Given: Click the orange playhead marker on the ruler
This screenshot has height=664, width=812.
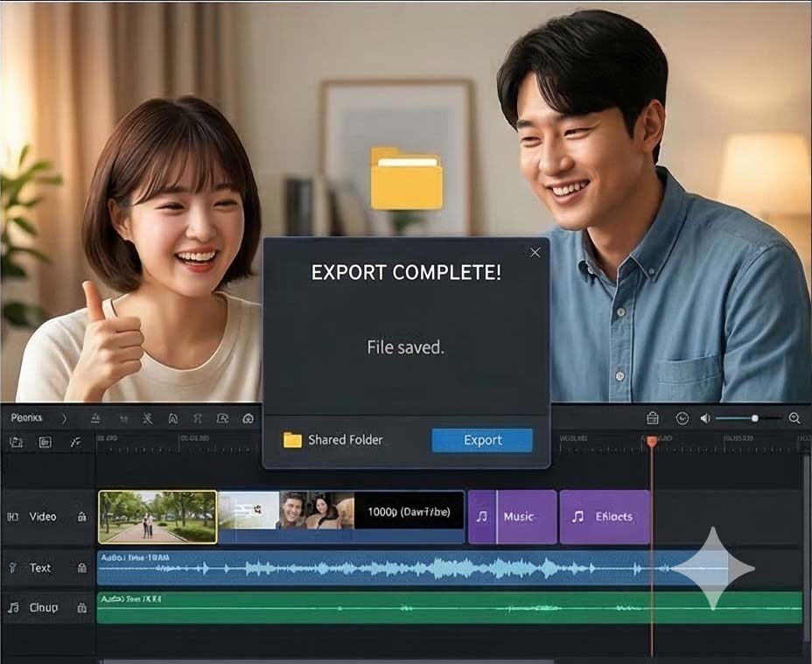Looking at the screenshot, I should tap(652, 442).
